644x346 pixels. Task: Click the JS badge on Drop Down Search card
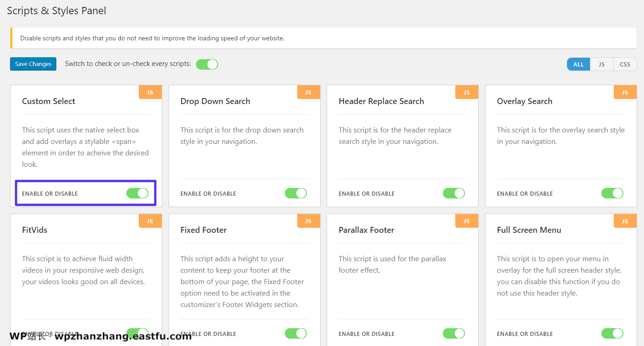click(x=308, y=92)
